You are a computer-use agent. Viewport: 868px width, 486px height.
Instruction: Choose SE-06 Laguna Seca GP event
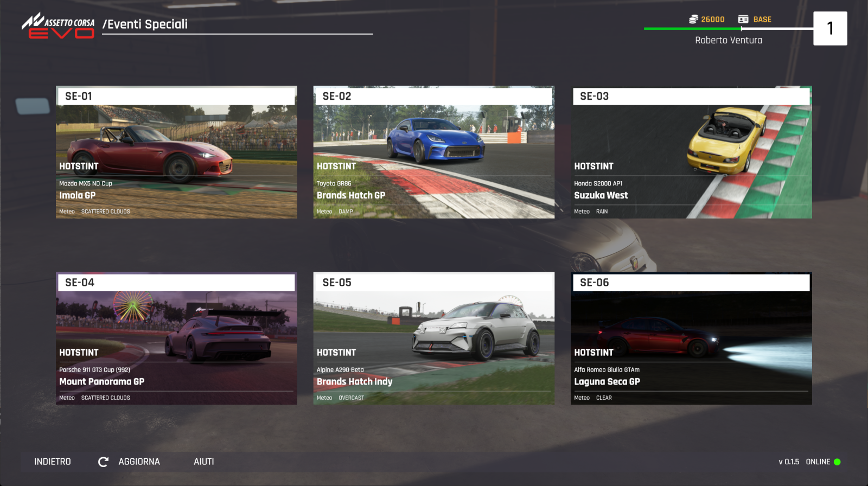click(691, 338)
